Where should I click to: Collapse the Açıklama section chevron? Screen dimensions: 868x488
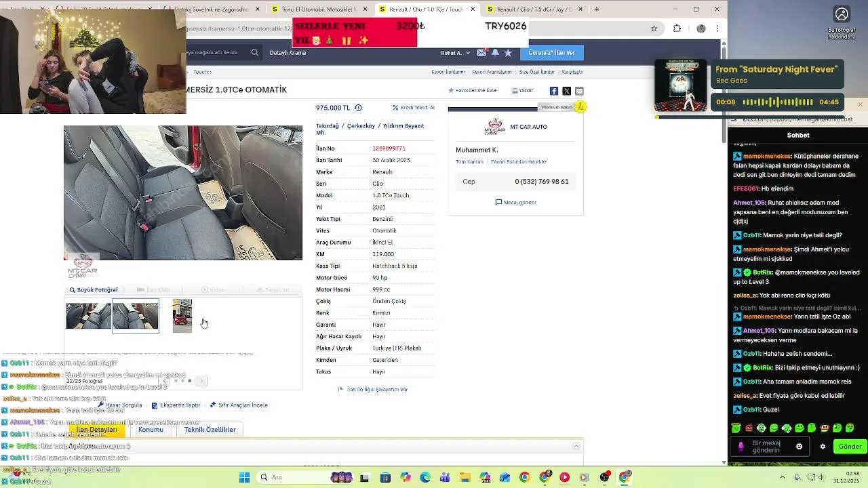(x=576, y=446)
